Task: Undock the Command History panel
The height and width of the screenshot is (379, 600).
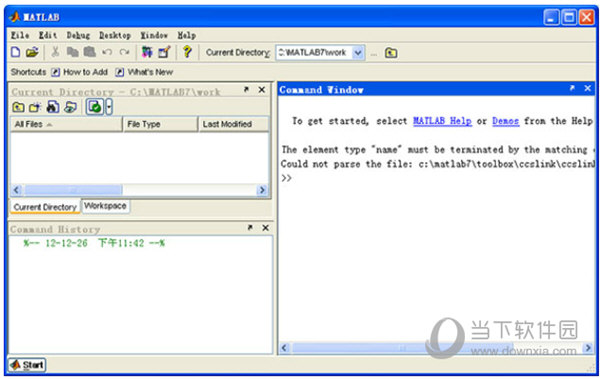Action: click(250, 228)
